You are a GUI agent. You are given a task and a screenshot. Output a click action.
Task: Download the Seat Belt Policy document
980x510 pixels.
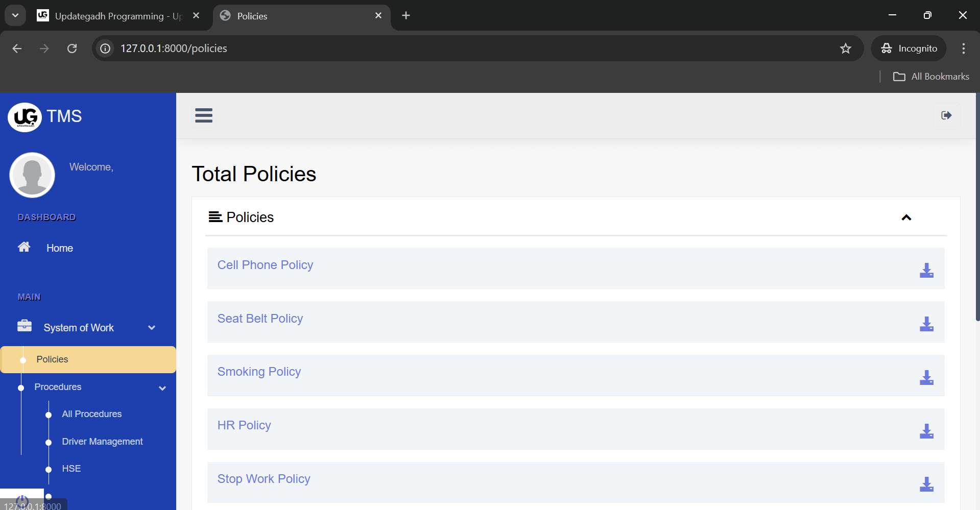(926, 324)
